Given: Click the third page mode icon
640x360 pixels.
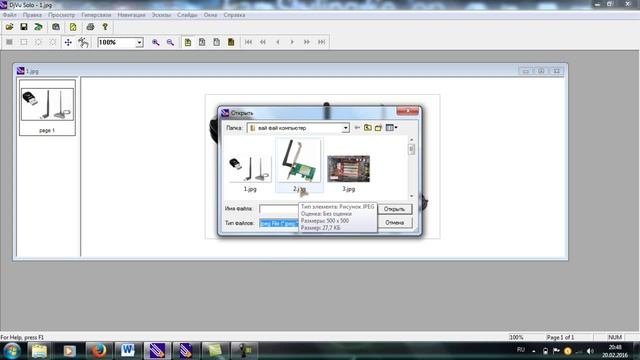Looking at the screenshot, I should [216, 42].
